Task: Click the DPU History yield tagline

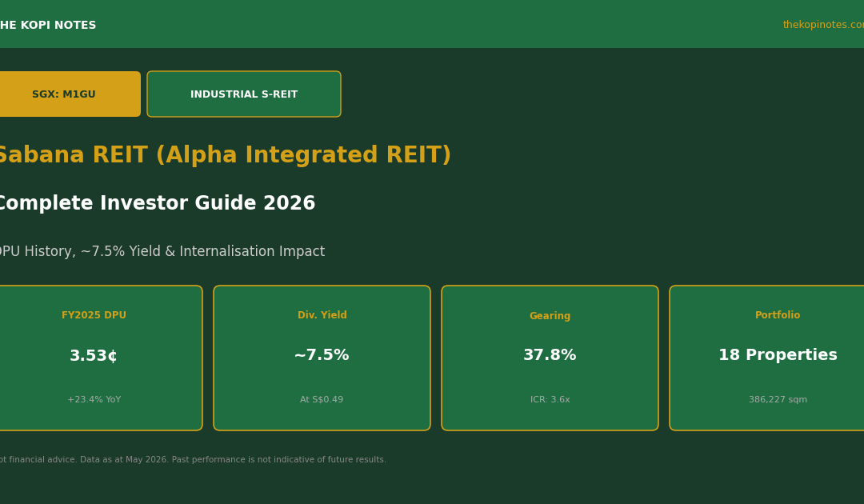Action: [162, 252]
